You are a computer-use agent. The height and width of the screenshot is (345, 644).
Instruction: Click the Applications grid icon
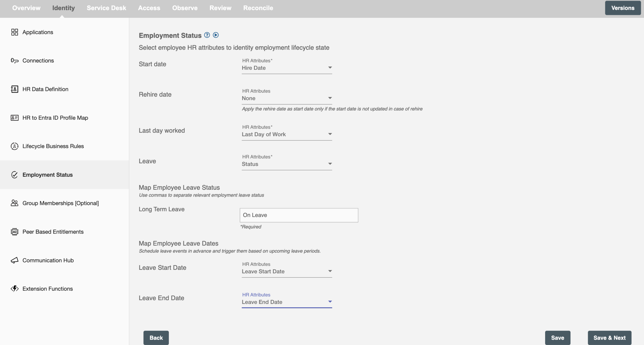click(14, 32)
